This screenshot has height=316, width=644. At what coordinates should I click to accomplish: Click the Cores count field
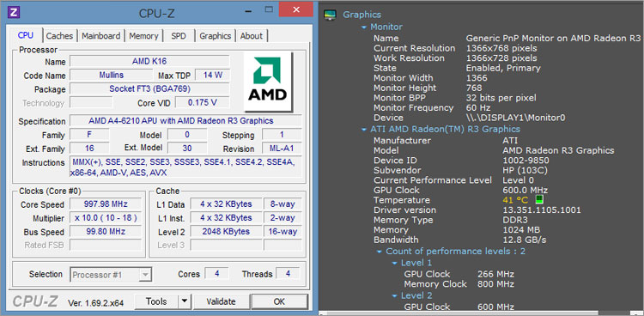[216, 274]
